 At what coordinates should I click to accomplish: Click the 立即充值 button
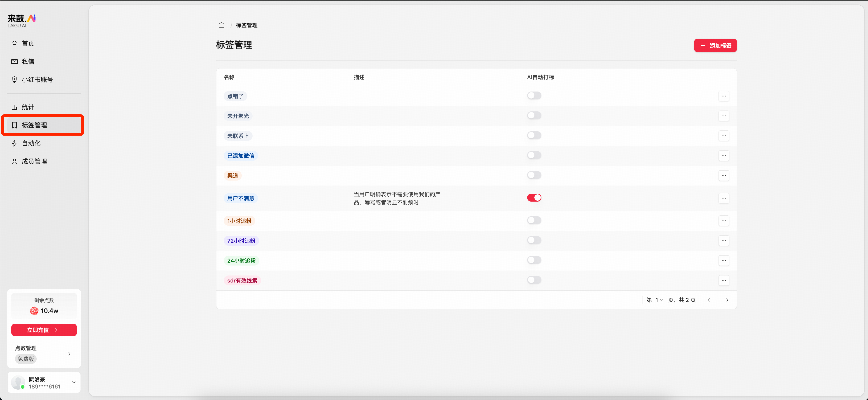tap(44, 330)
